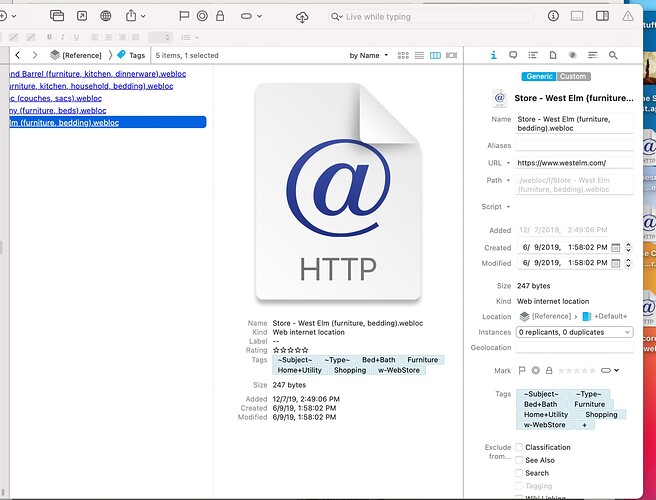Viewport: 656px width, 500px height.
Task: Open search options magnifier dropdown
Action: pos(336,17)
